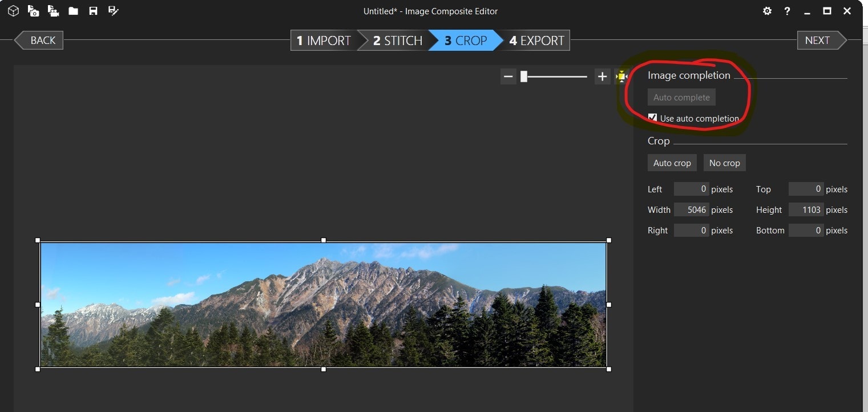Click the Image completion section heading
The height and width of the screenshot is (412, 868).
point(689,75)
